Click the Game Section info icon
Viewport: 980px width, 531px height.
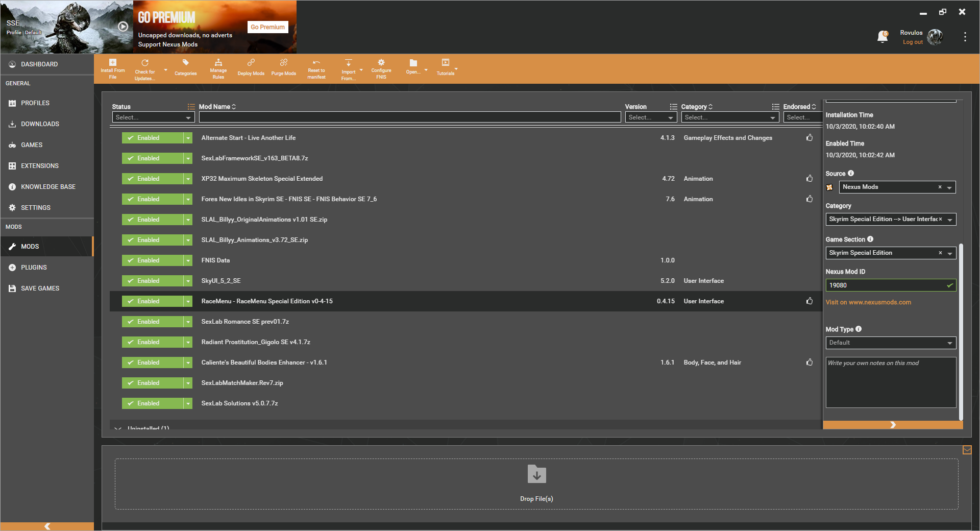coord(870,239)
